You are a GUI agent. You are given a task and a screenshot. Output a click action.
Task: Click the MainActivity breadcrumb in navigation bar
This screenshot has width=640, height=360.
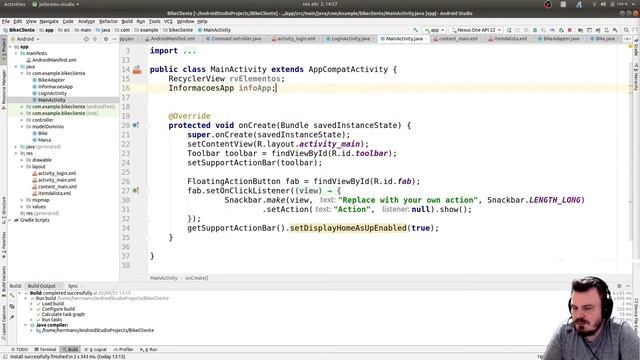tap(214, 30)
